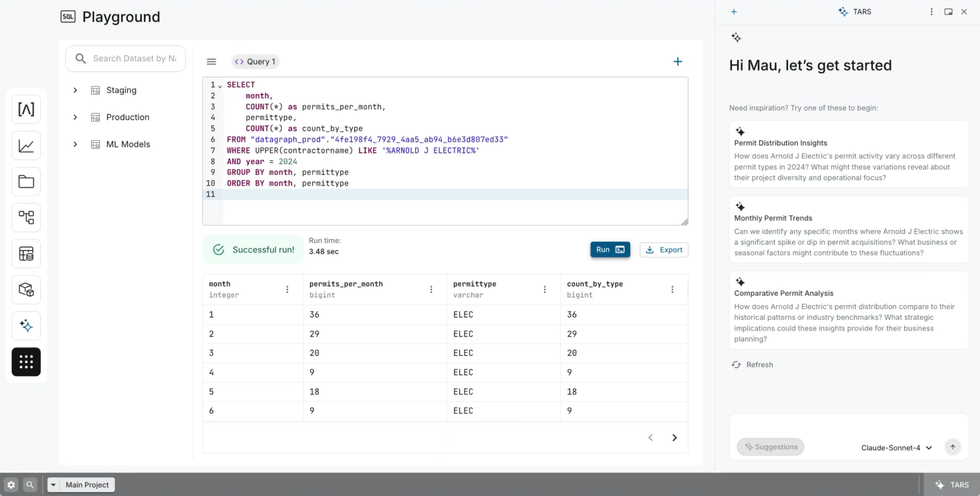Open the AI sparkle sidebar icon

pos(26,326)
